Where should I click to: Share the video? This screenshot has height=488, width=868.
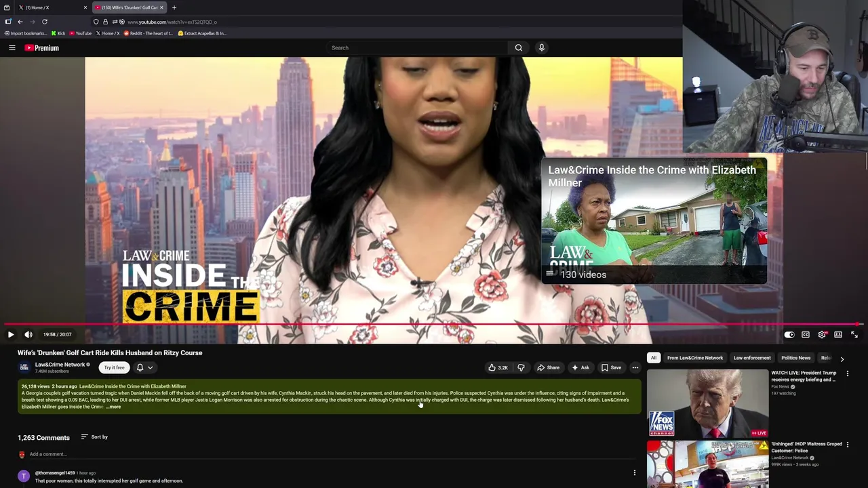click(x=548, y=367)
